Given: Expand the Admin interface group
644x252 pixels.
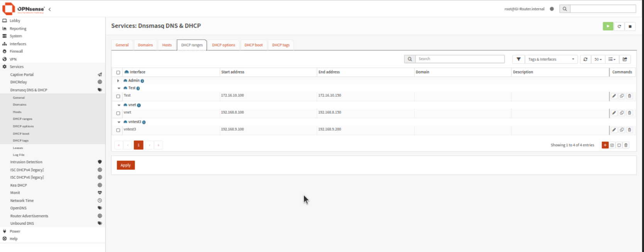Looking at the screenshot, I should pos(118,81).
